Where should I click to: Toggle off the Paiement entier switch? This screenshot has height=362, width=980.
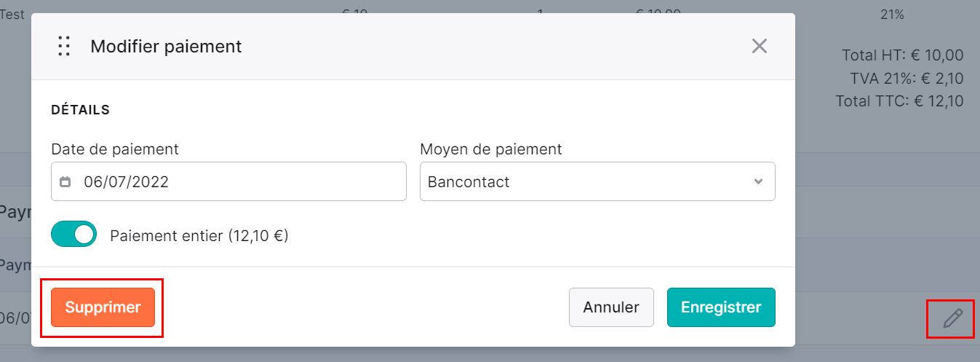(74, 235)
